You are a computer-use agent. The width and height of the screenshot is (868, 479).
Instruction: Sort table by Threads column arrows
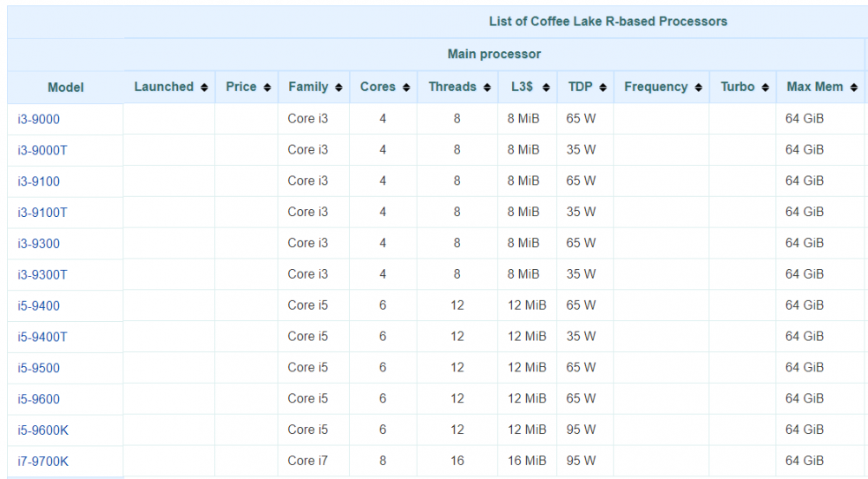point(487,88)
